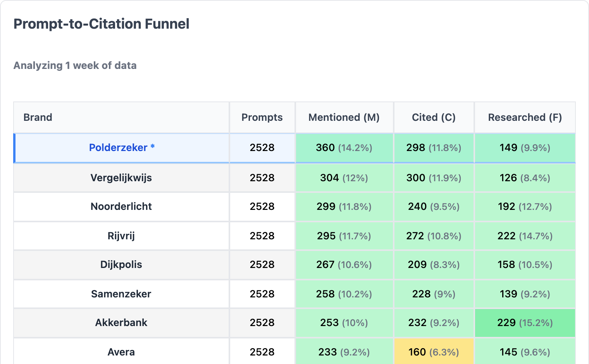This screenshot has width=589, height=364.
Task: Click Avera yellow cited cell 160 (6.3%)
Action: 434,351
